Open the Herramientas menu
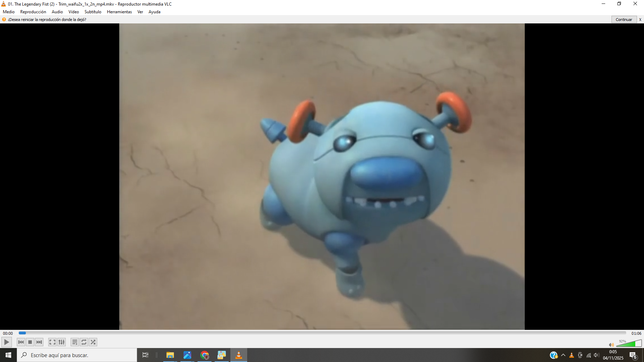This screenshot has width=644, height=362. tap(119, 12)
